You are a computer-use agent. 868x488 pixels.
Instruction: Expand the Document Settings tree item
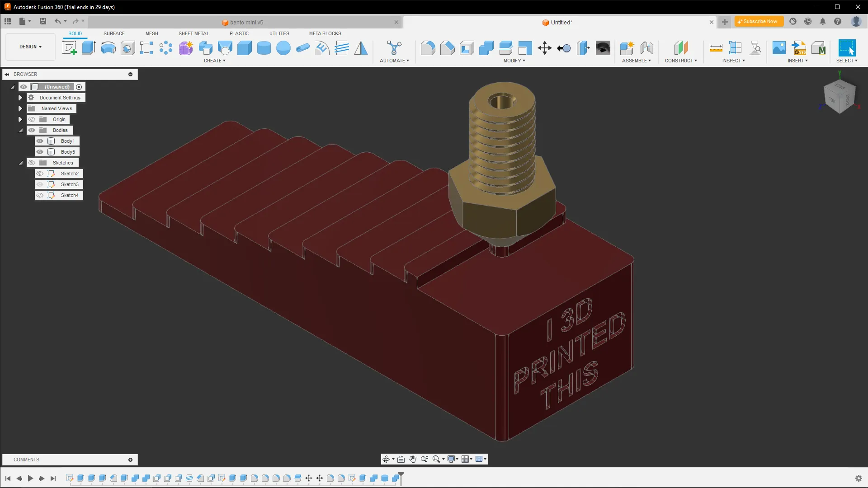tap(20, 98)
